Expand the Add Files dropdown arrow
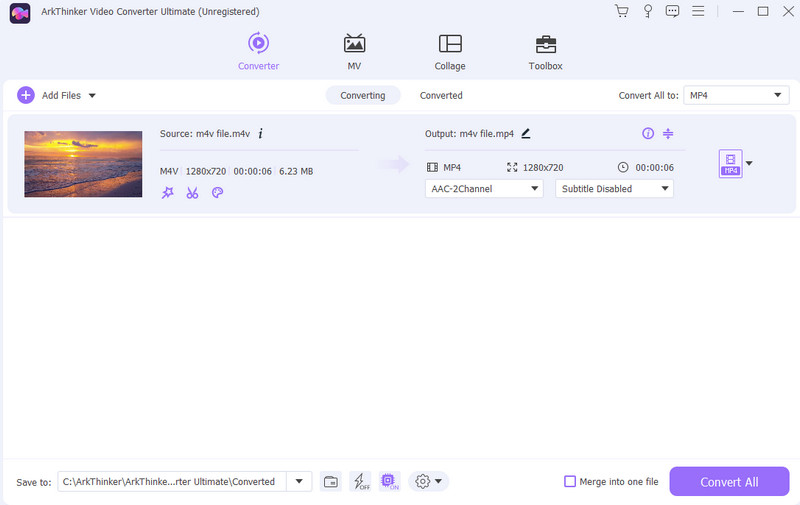This screenshot has height=505, width=800. [92, 95]
